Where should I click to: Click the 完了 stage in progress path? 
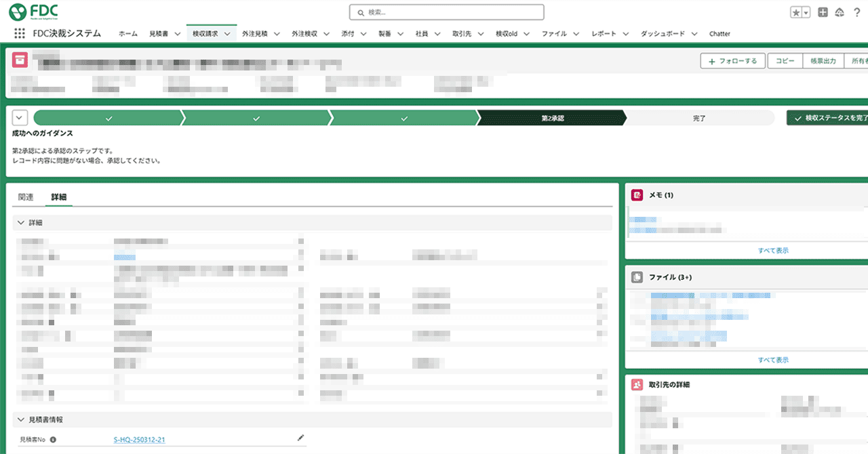tap(699, 118)
